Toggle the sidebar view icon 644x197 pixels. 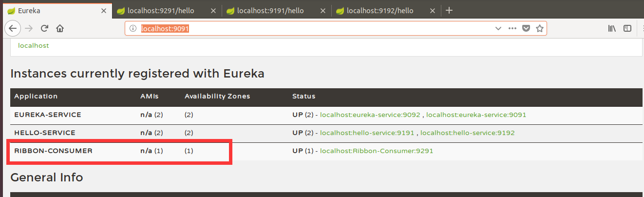627,29
